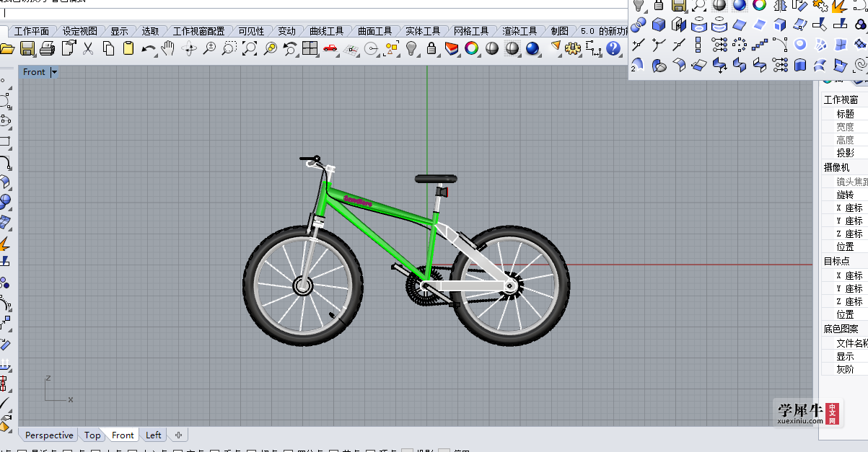The image size is (868, 452).
Task: Copy selection to the clipboard
Action: [108, 49]
